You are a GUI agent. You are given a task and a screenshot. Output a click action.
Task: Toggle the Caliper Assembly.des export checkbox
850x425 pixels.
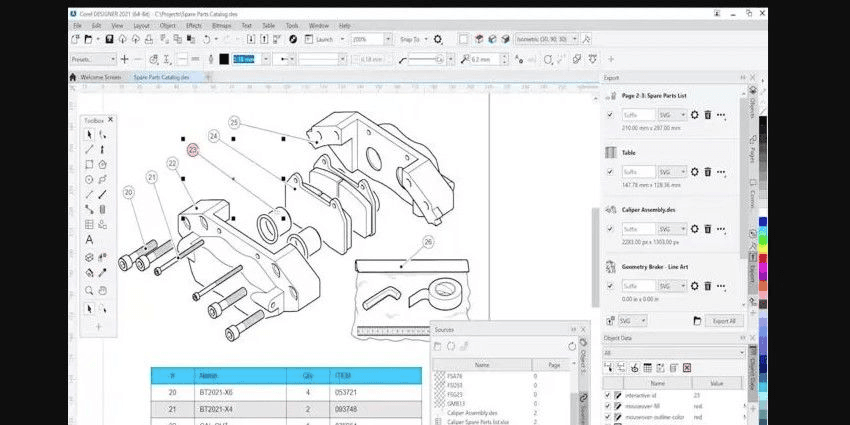tap(610, 229)
